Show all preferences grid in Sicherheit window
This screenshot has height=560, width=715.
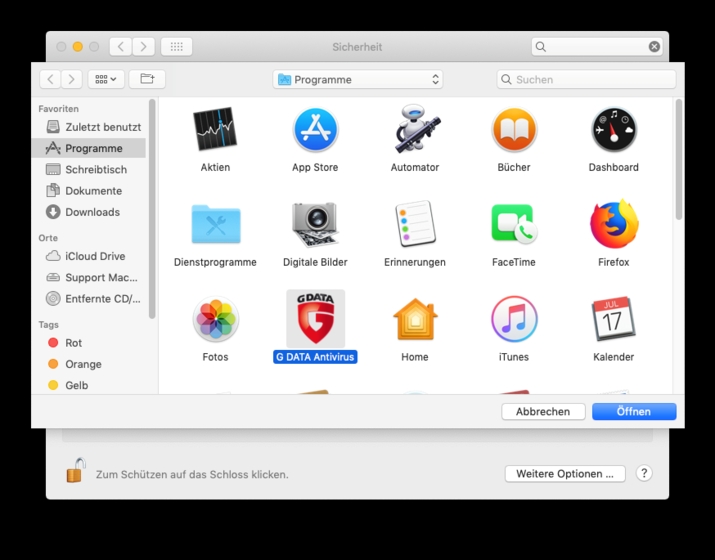(x=176, y=47)
